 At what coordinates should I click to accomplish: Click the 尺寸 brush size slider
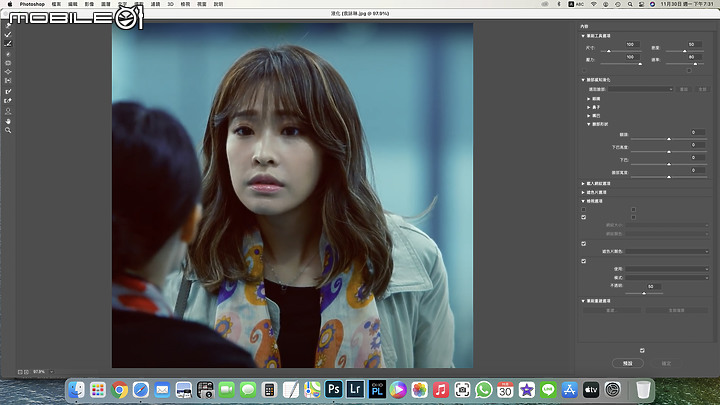pyautogui.click(x=622, y=51)
